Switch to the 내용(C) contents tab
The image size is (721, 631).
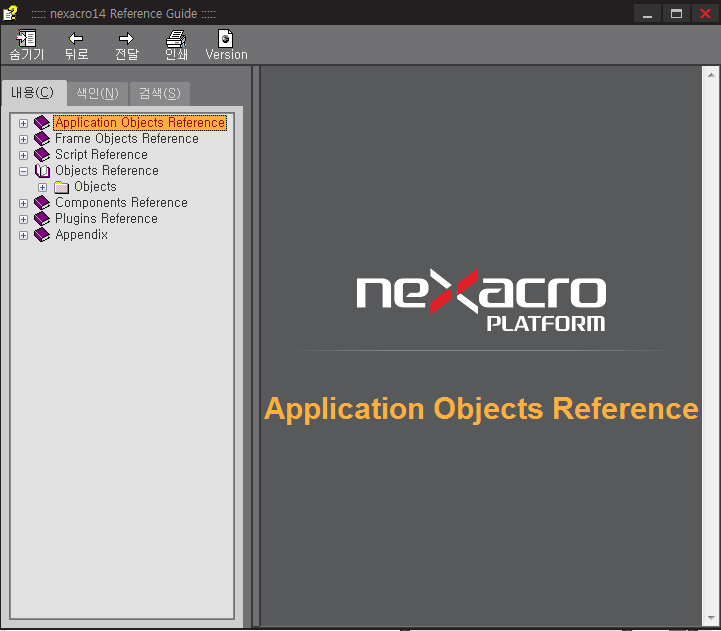point(33,93)
